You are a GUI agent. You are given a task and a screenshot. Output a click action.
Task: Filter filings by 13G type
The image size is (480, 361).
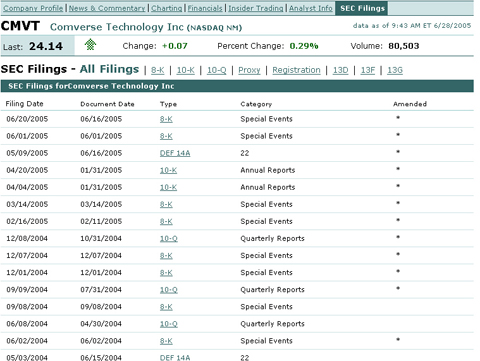(x=395, y=70)
